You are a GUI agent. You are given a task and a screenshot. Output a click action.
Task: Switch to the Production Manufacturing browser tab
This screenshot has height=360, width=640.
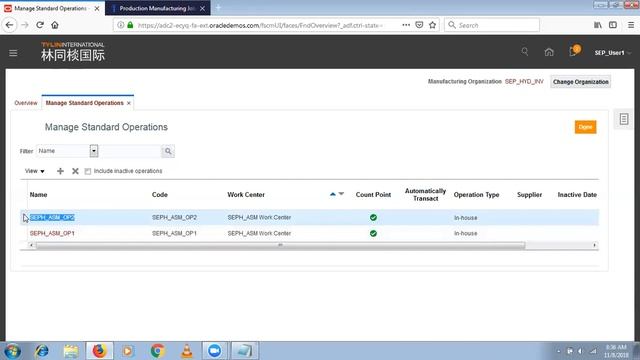(158, 8)
